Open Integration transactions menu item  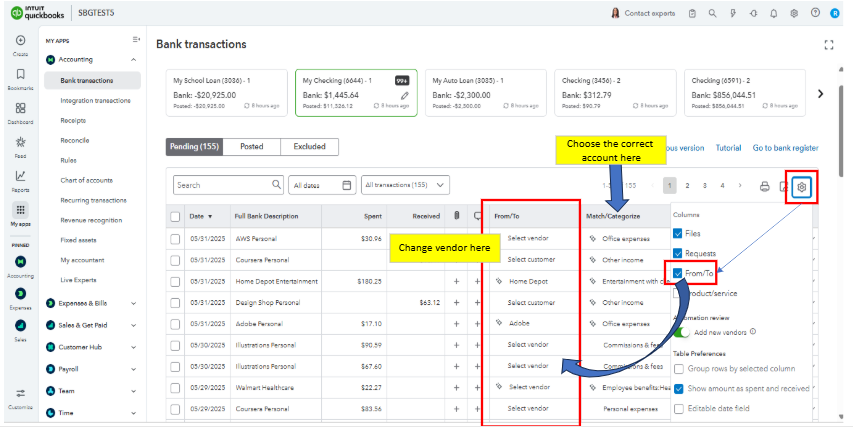96,101
